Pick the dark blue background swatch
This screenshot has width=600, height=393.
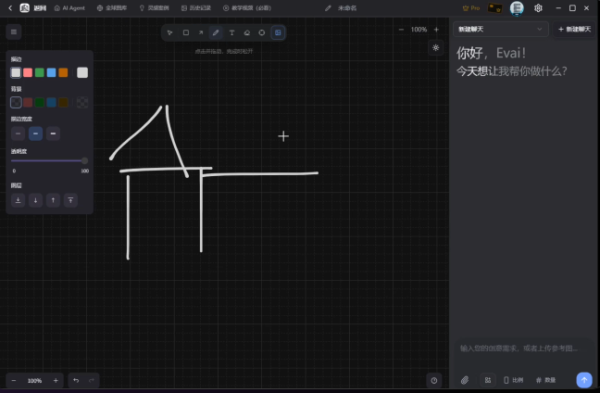pyautogui.click(x=51, y=102)
